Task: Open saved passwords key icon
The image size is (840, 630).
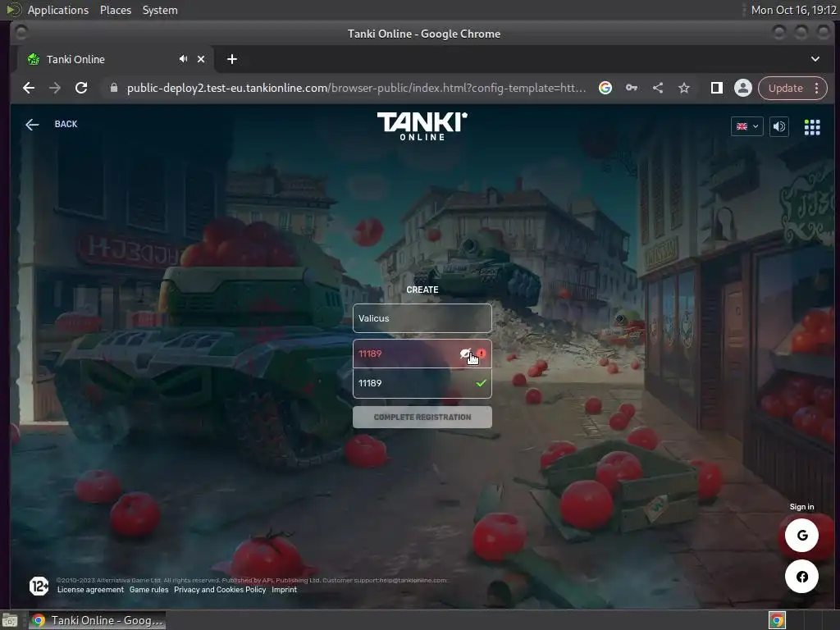Action: pyautogui.click(x=632, y=88)
